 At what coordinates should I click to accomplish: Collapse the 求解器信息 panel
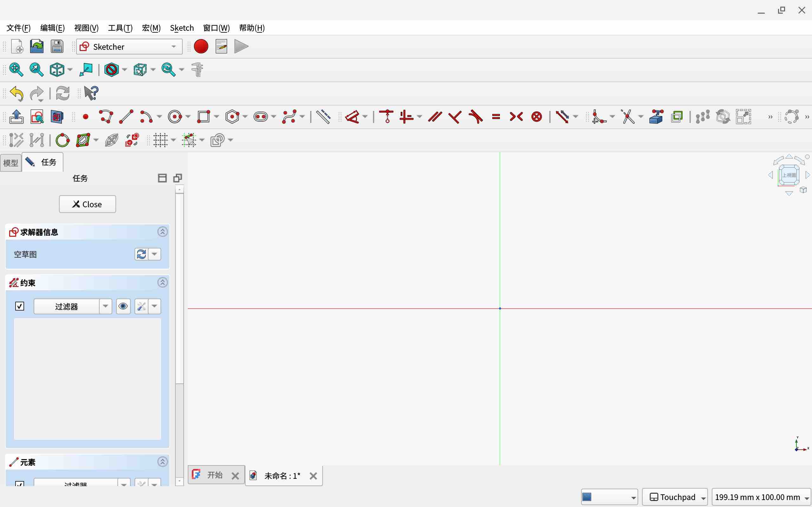click(162, 232)
